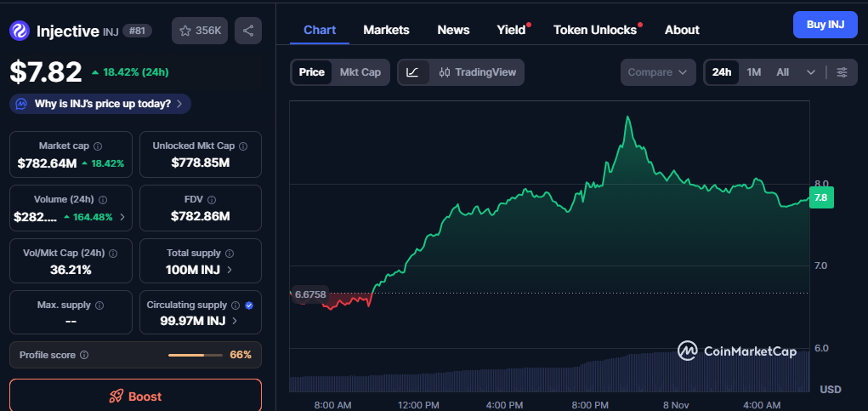868x411 pixels.
Task: Add Injective to watchlist via star button
Action: [x=200, y=31]
